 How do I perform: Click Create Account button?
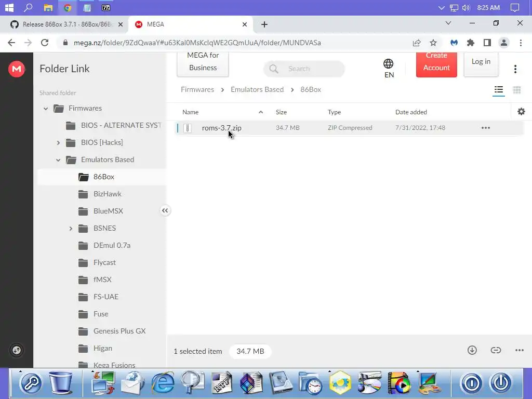(436, 64)
